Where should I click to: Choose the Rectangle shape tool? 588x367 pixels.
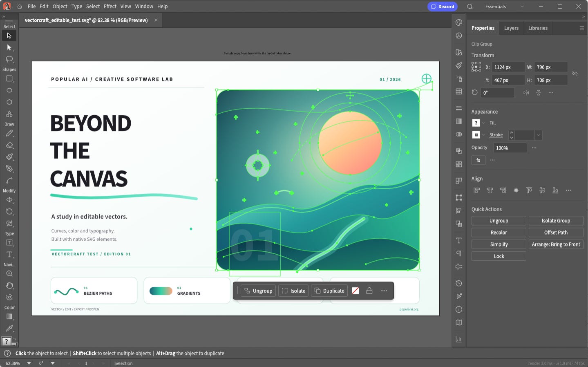pyautogui.click(x=9, y=78)
